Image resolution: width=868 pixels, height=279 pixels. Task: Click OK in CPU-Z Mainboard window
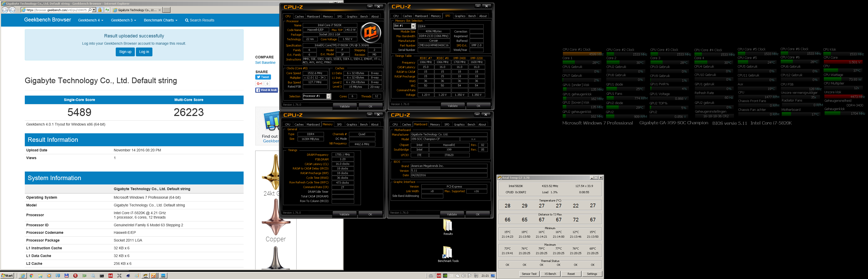[477, 214]
